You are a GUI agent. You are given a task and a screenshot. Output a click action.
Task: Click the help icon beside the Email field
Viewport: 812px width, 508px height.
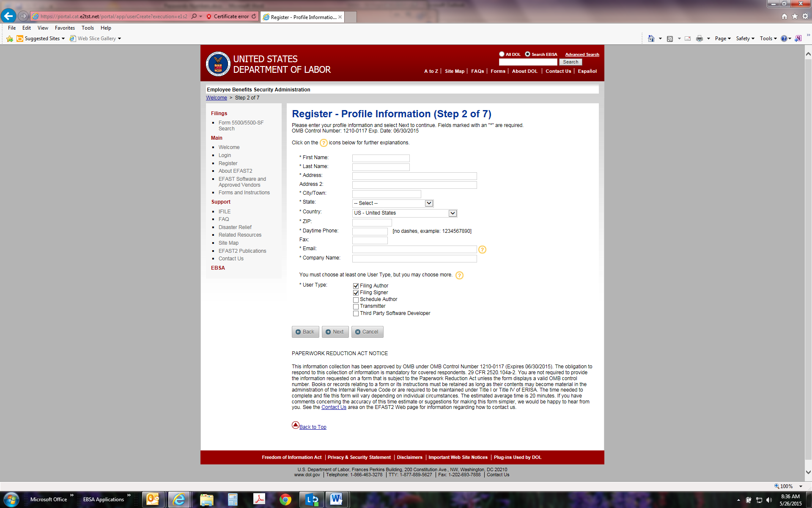482,250
